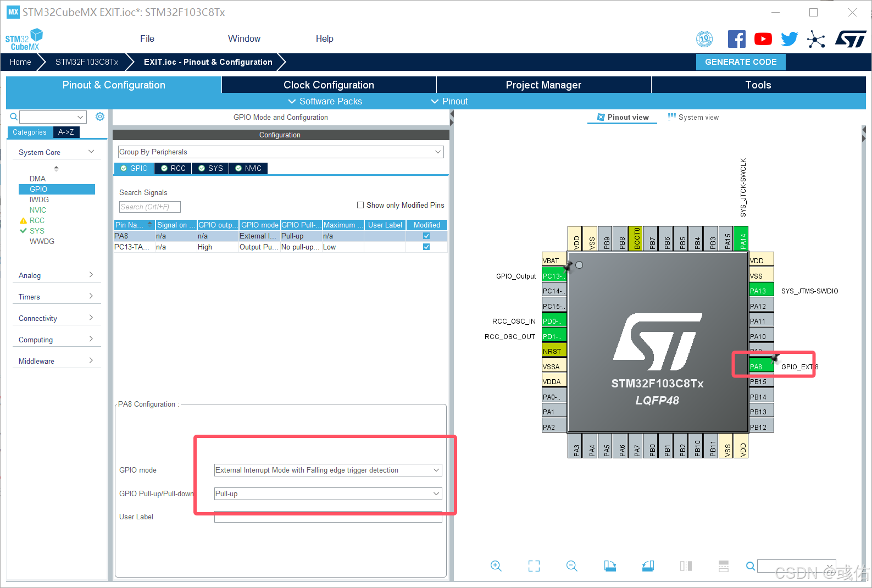This screenshot has width=872, height=588.
Task: Select WWDG in System Core list
Action: (x=42, y=241)
